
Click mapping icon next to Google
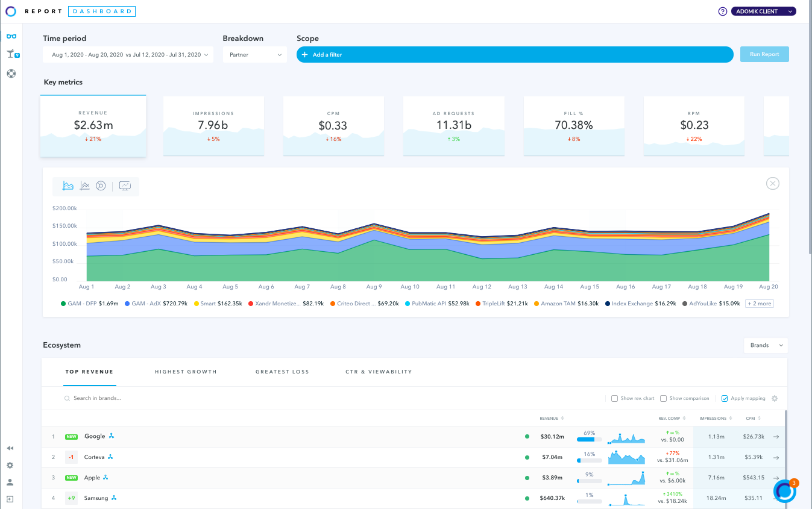(x=112, y=436)
